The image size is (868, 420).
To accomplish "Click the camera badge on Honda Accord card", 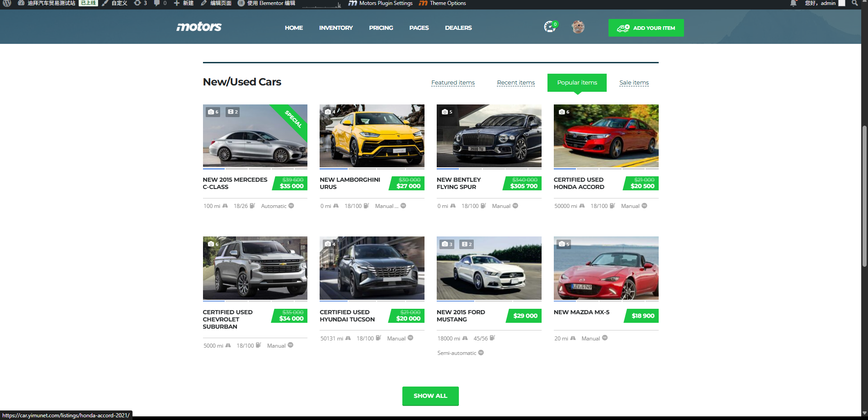I will coord(564,112).
